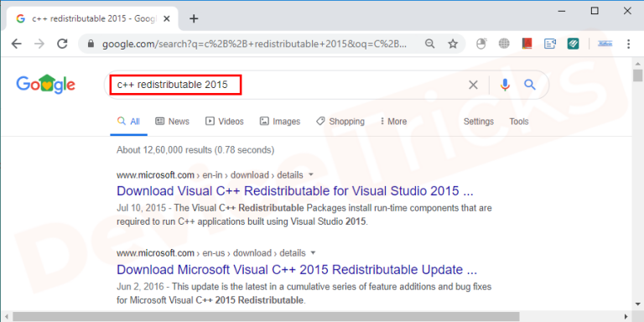Expand the More search options menu
The height and width of the screenshot is (322, 644).
393,122
